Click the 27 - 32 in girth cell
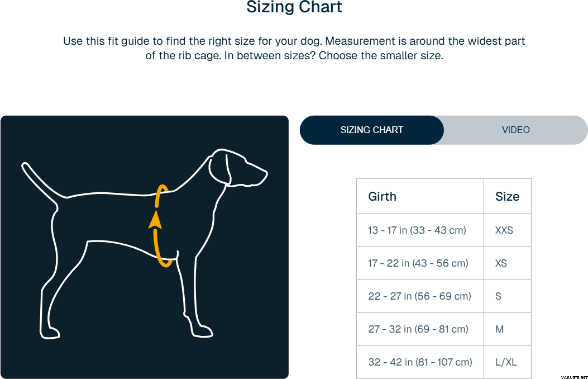 [418, 329]
